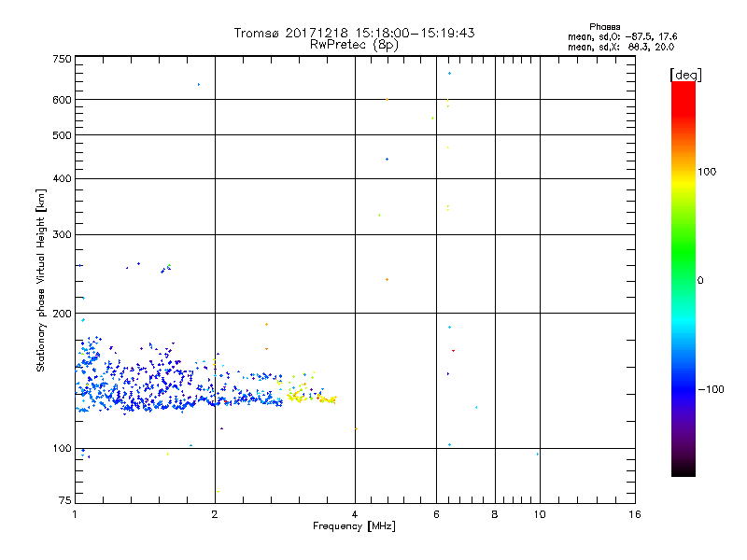
Task: Click the plot title 'Tromsø 20171218 15:18:00-15:19:43'
Action: point(354,33)
